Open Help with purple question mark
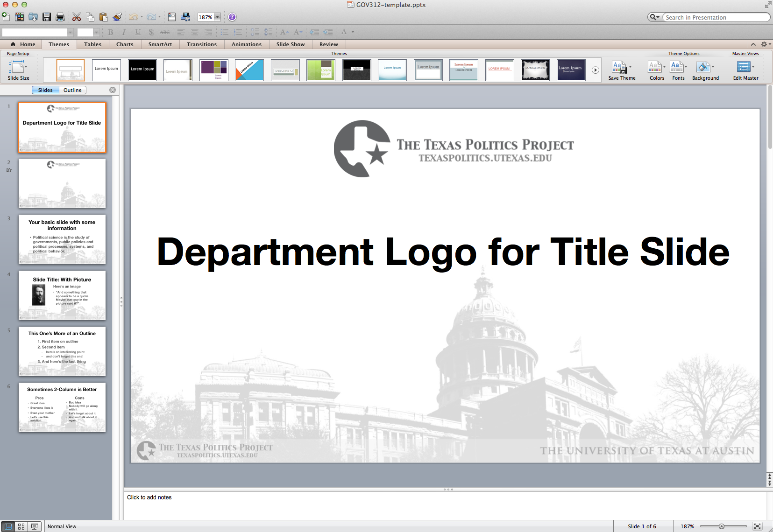Screen dimensions: 773x532 (232, 17)
